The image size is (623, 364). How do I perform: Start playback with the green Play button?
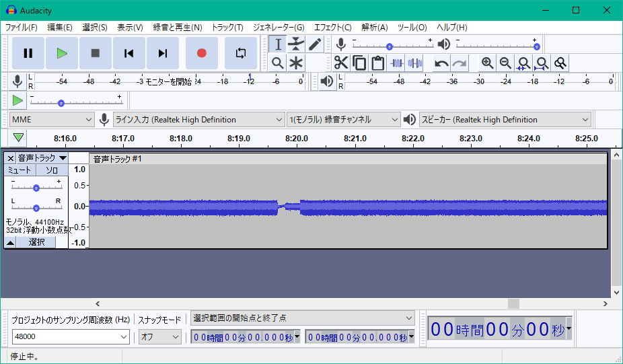(62, 53)
